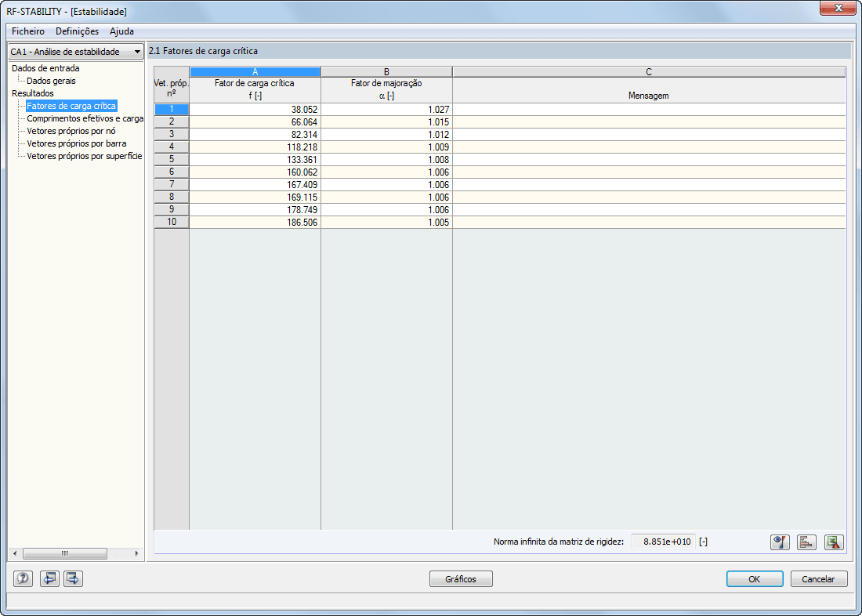Screen dimensions: 862x616
Task: Click the cell with value 1.008
Action: [386, 160]
